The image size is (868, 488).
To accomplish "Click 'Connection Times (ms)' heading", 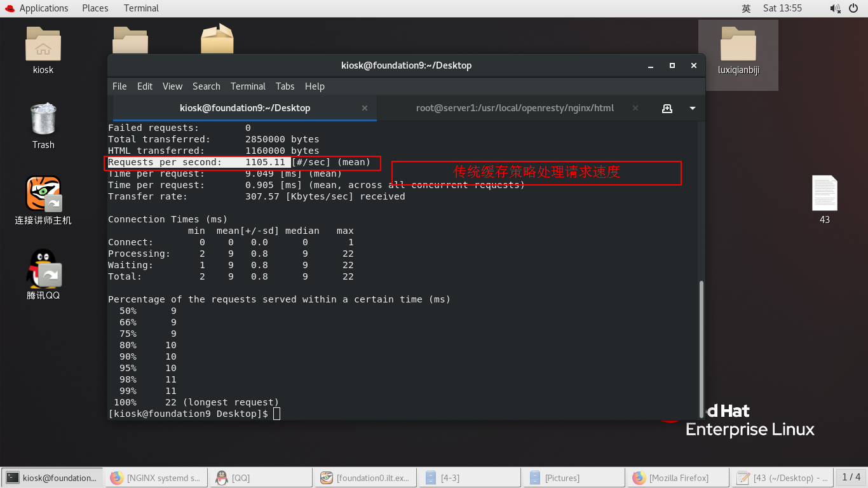I will point(168,219).
